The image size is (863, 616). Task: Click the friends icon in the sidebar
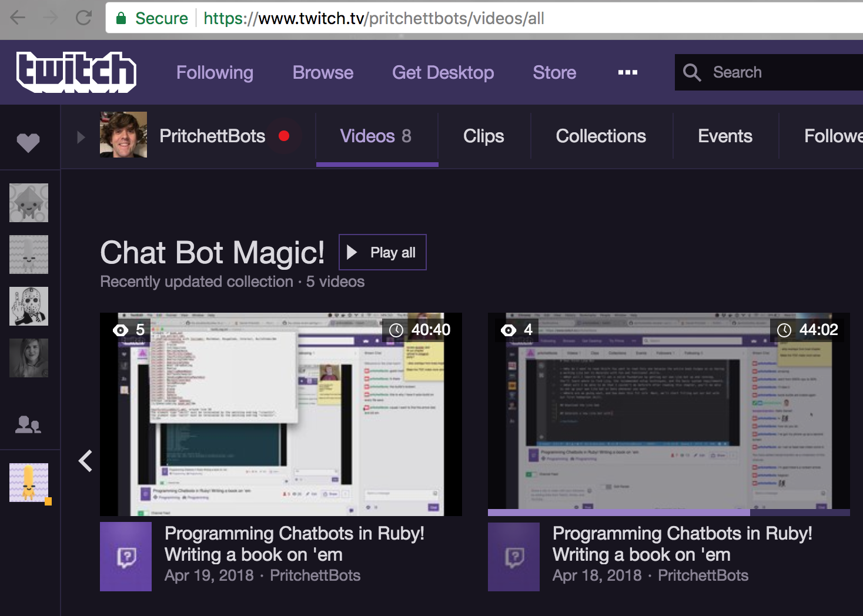tap(28, 424)
